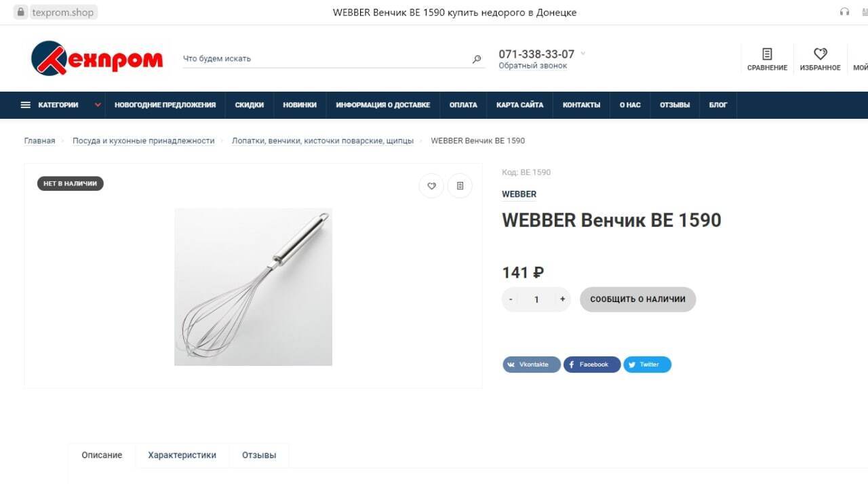Increase quantity with the plus button
The height and width of the screenshot is (484, 868).
[x=562, y=299]
